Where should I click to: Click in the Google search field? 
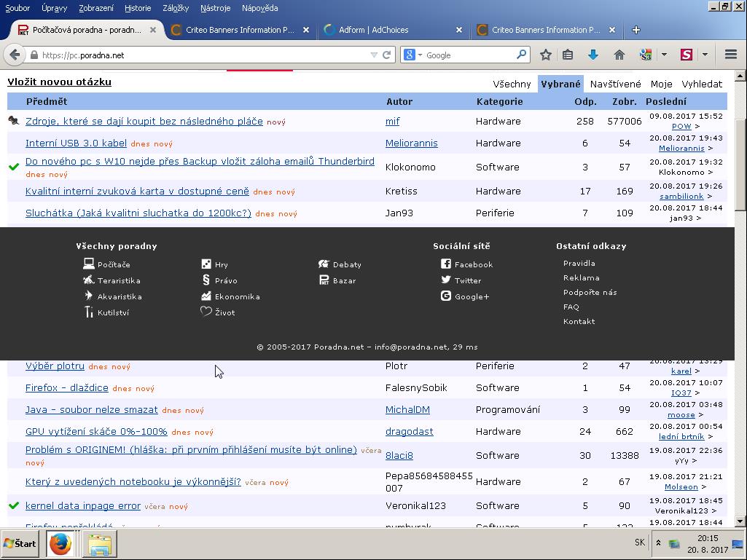pos(469,55)
